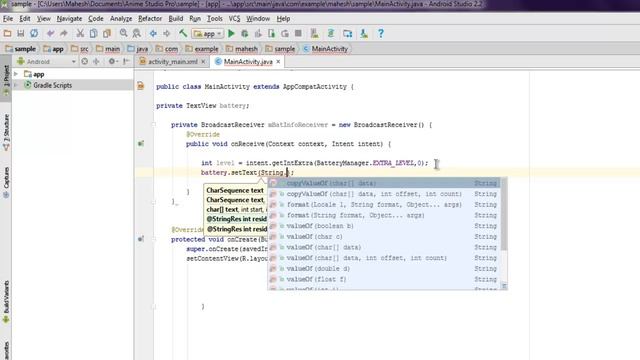Viewport: 640px width, 360px height.
Task: Start debugging with the Debug bug icon
Action: tap(245, 33)
